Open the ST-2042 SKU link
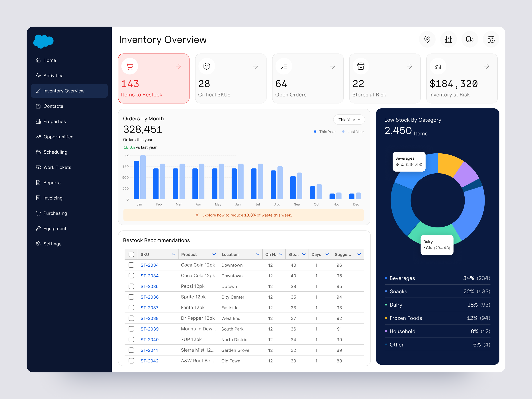This screenshot has height=399, width=532. point(150,361)
